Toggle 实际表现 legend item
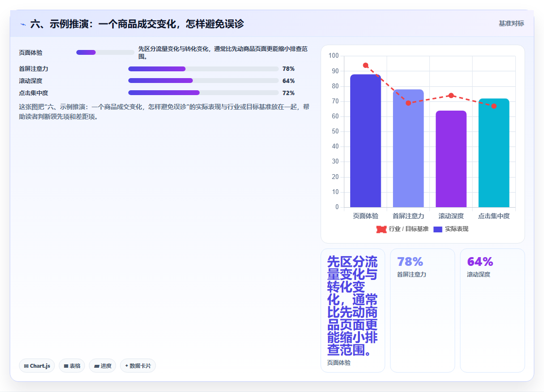 (451, 229)
